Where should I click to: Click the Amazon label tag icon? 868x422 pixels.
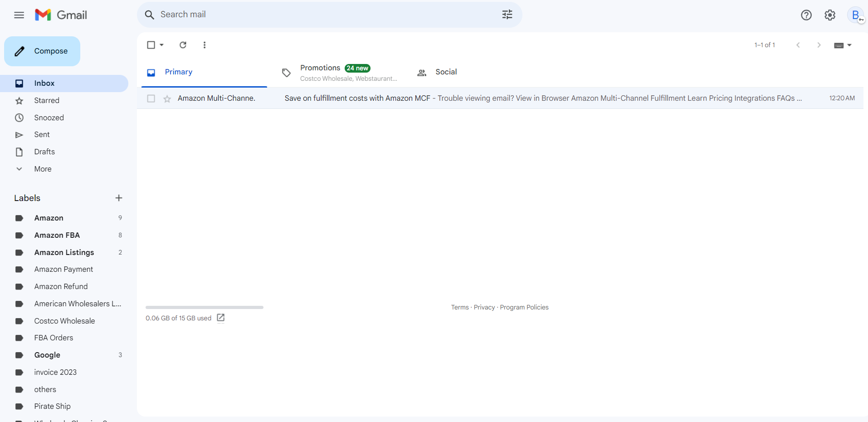point(19,218)
